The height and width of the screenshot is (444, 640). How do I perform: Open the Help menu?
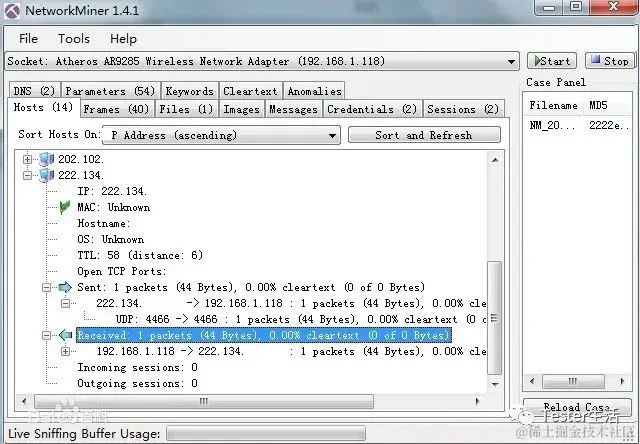(123, 39)
